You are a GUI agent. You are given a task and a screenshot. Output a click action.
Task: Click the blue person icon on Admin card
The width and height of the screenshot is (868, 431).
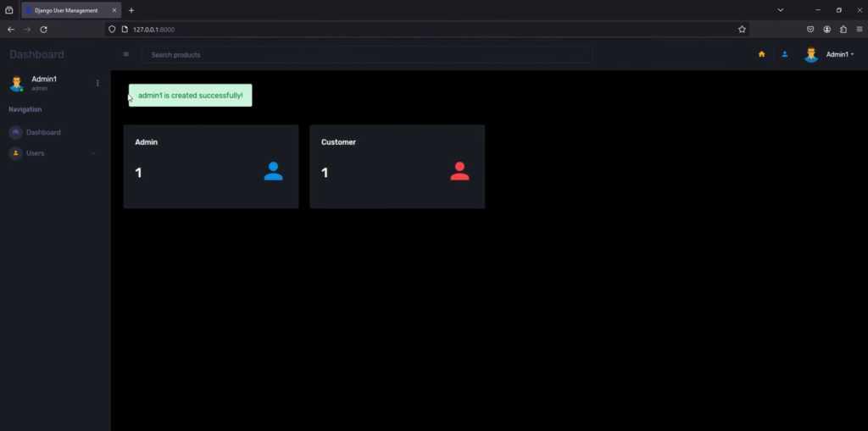click(x=274, y=171)
